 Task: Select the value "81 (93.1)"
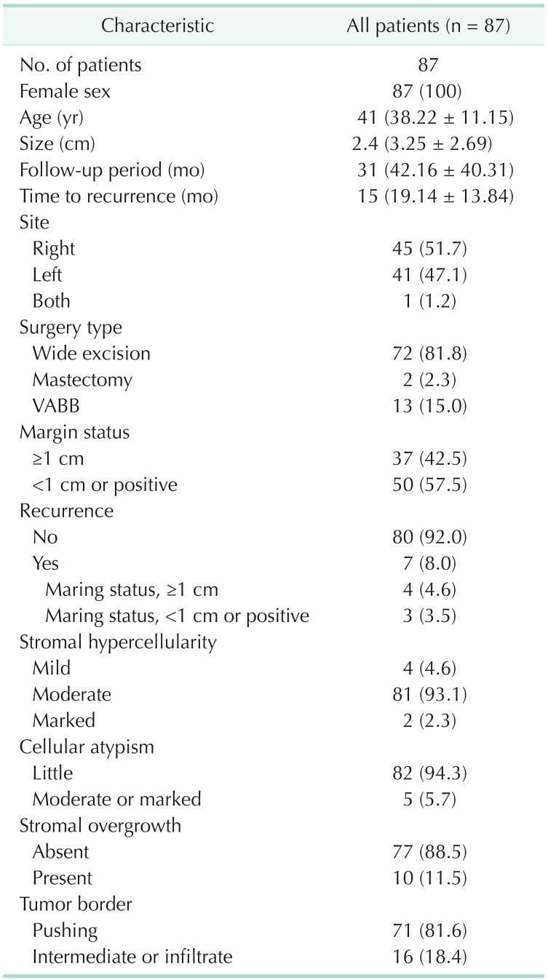coord(428,694)
